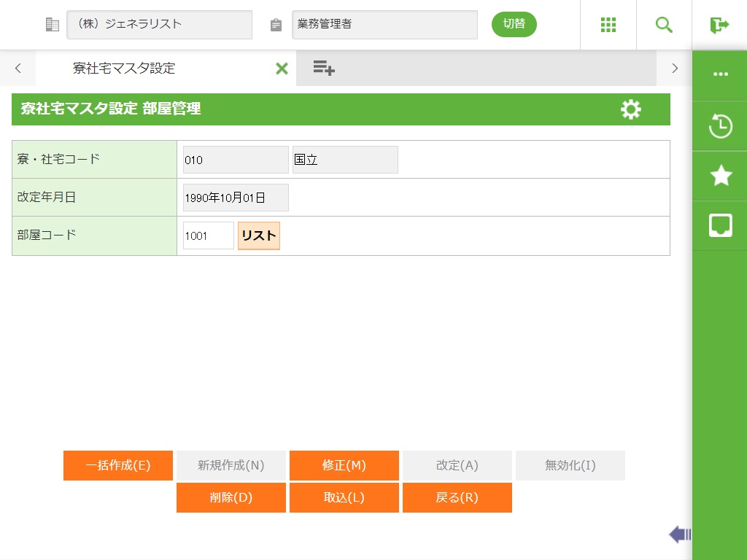The height and width of the screenshot is (560, 747).
Task: Click the 部屋コード input field
Action: 208,236
